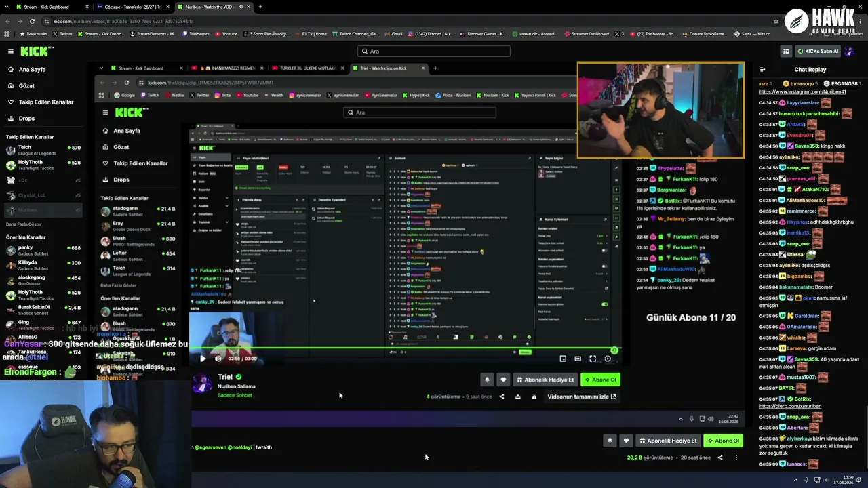Bookmark this page with the address bar star
Image resolution: width=868 pixels, height=488 pixels.
tap(776, 21)
